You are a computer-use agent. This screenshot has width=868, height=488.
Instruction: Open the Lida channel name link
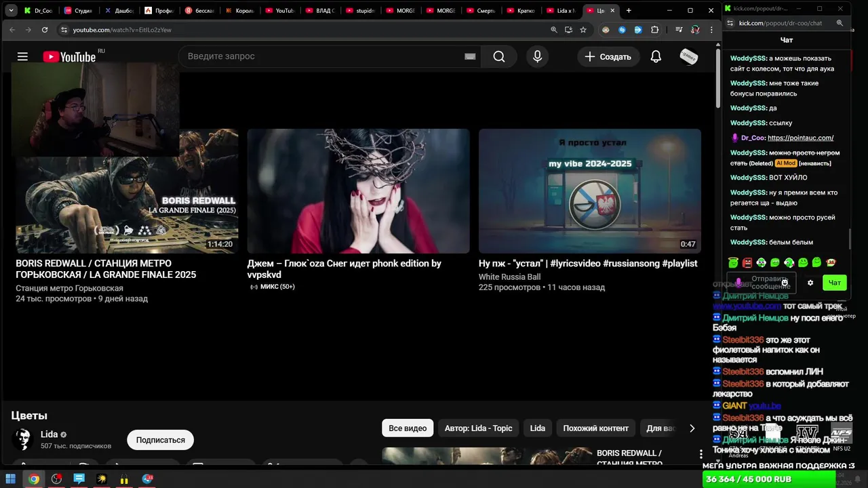(49, 434)
